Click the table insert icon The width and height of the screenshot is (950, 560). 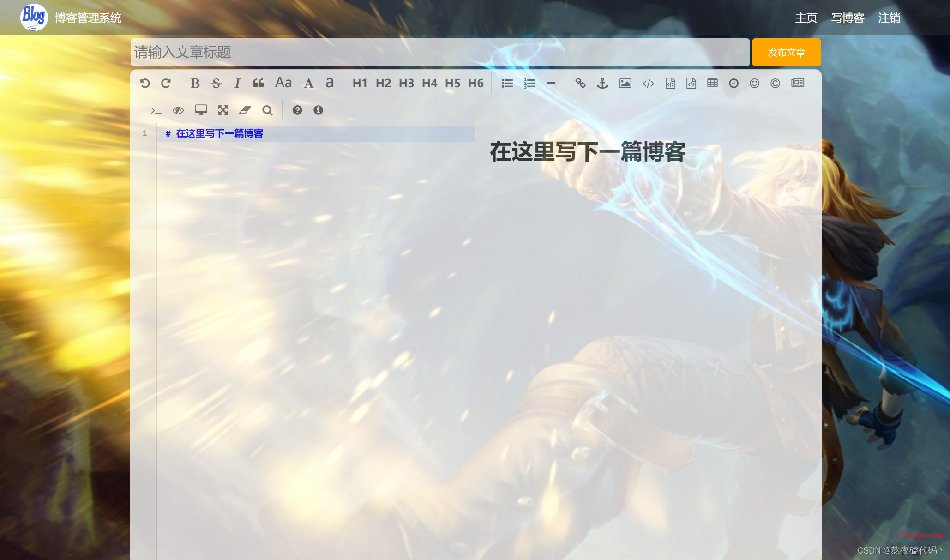click(x=712, y=83)
